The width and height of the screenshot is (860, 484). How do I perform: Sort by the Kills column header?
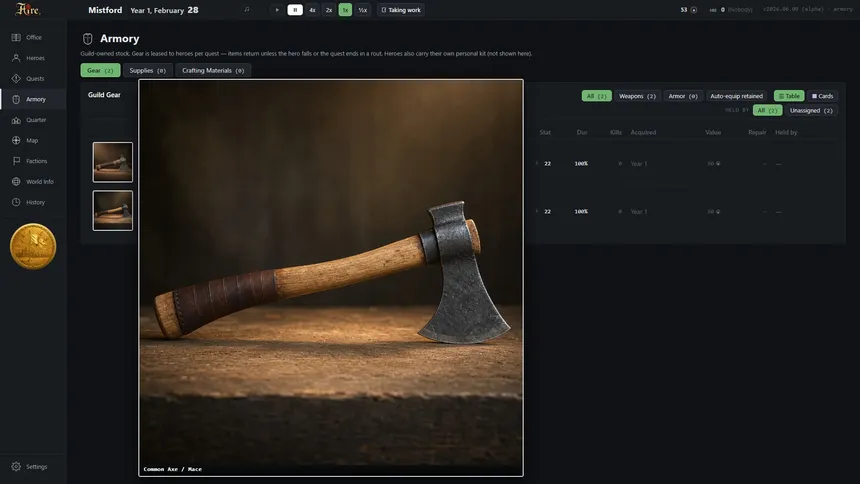[615, 132]
